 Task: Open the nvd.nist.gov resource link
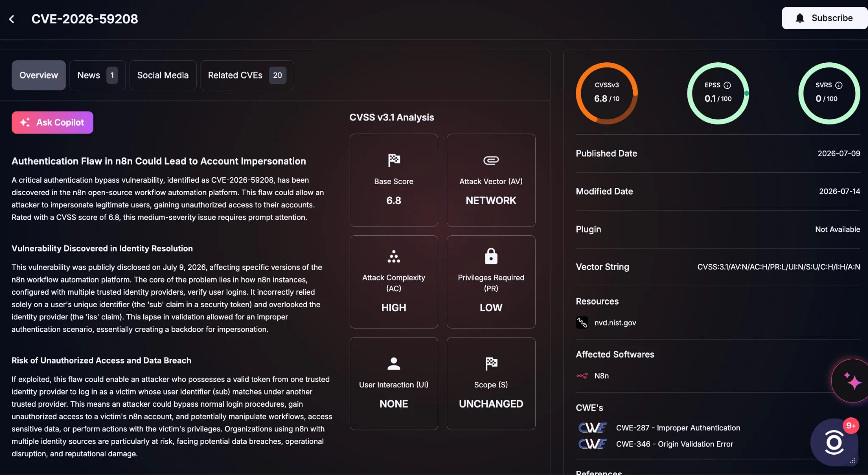point(615,323)
